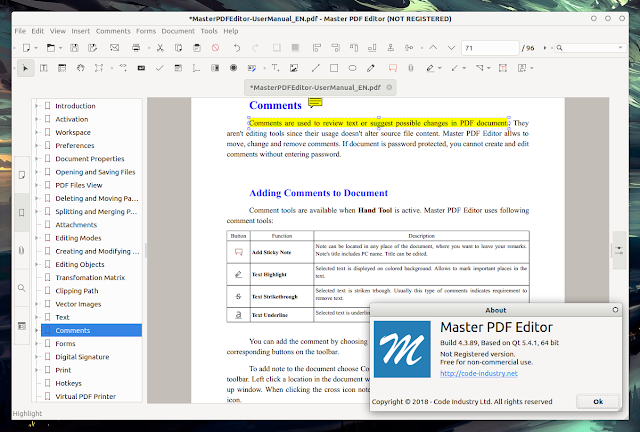Send document by email envelope icon
Screen dimensions: 640x432
point(115,48)
